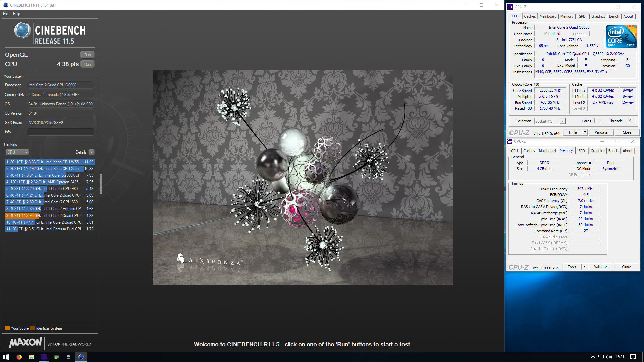This screenshot has width=644, height=362.
Task: Switch to CPU tab in lower CPU-Z window
Action: tap(514, 151)
